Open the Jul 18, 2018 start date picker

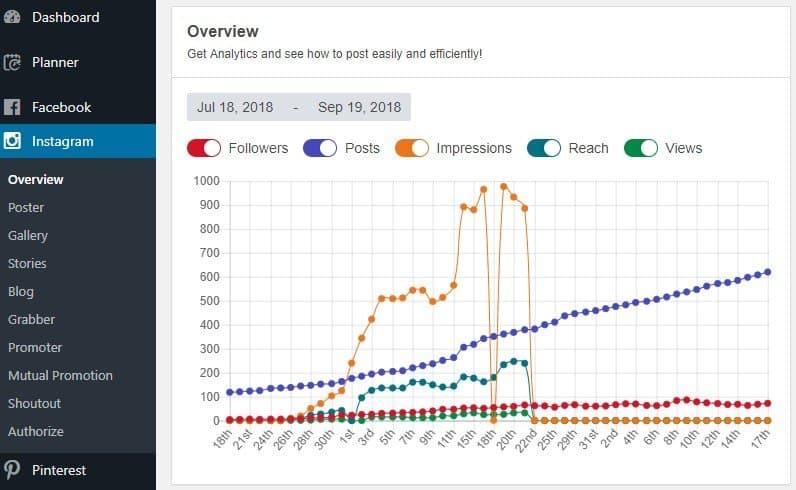point(235,107)
